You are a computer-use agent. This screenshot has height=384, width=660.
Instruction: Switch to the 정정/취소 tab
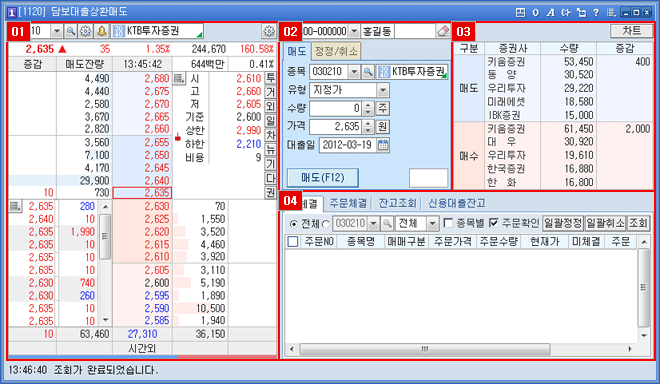tap(336, 51)
